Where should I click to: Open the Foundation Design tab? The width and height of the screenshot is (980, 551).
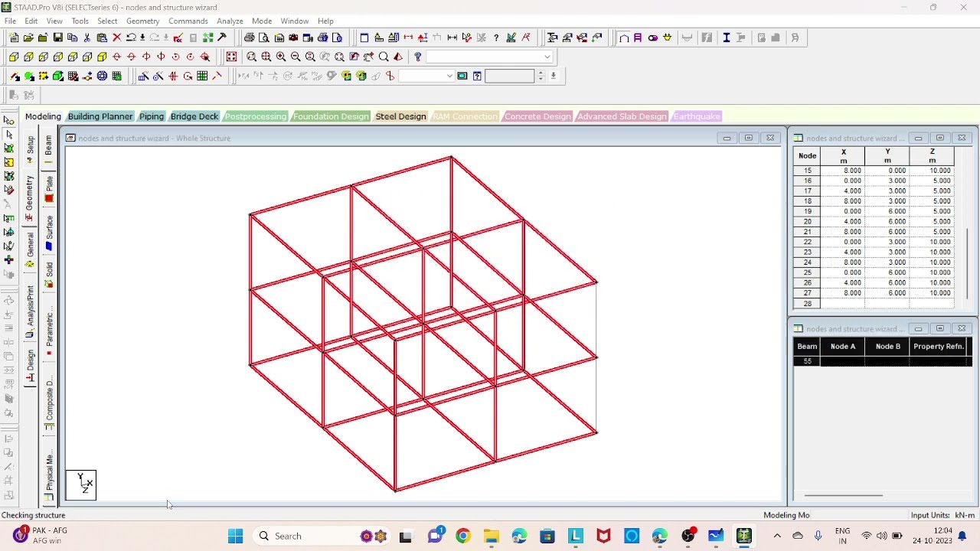(x=331, y=116)
